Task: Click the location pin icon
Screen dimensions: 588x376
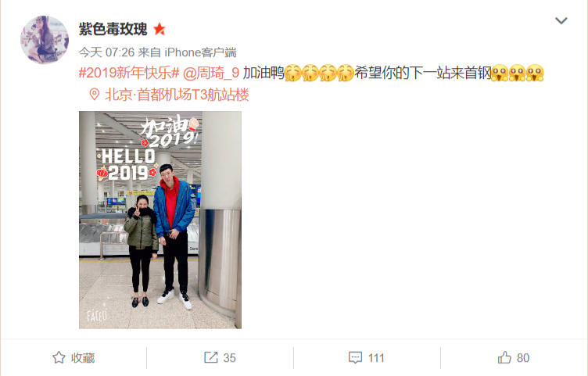Action: pyautogui.click(x=94, y=95)
